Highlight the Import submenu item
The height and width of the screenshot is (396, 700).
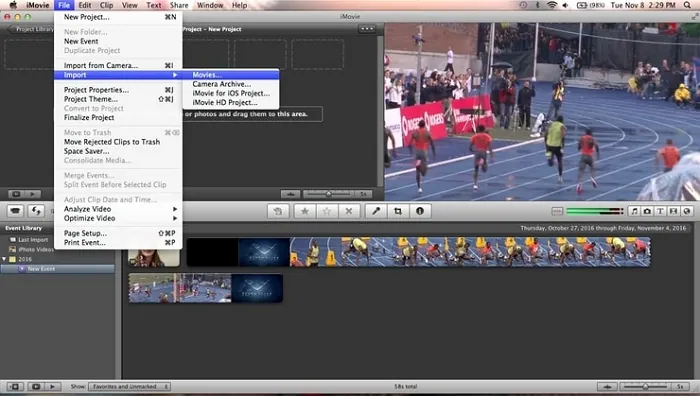pyautogui.click(x=118, y=75)
